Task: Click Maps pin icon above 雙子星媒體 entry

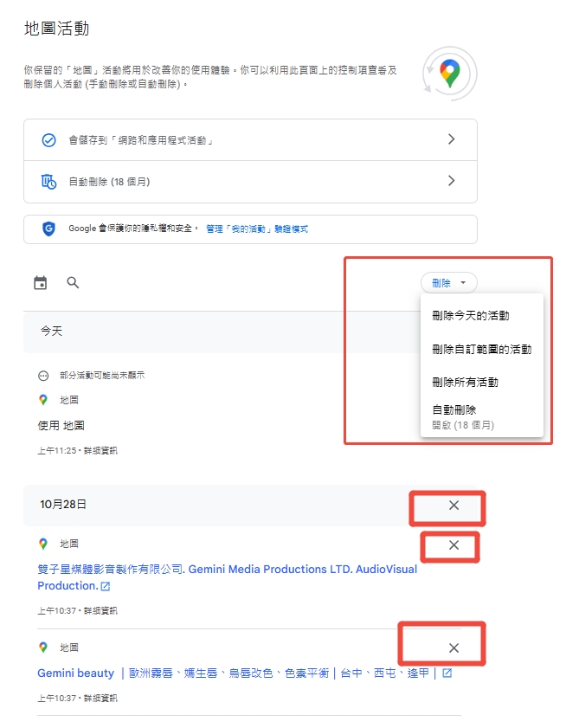Action: point(43,544)
